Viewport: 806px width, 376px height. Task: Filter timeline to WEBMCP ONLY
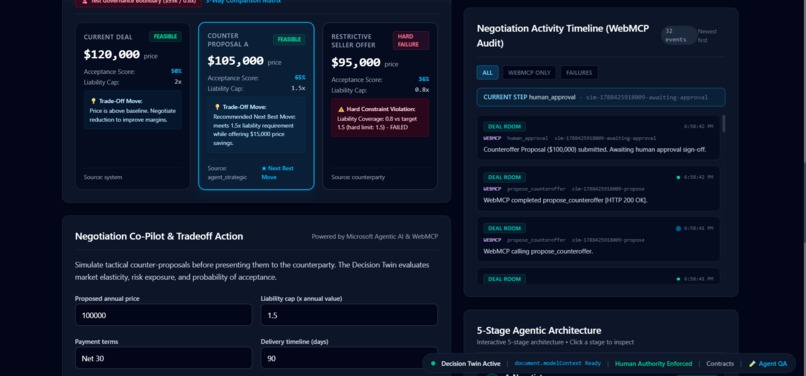pyautogui.click(x=529, y=73)
